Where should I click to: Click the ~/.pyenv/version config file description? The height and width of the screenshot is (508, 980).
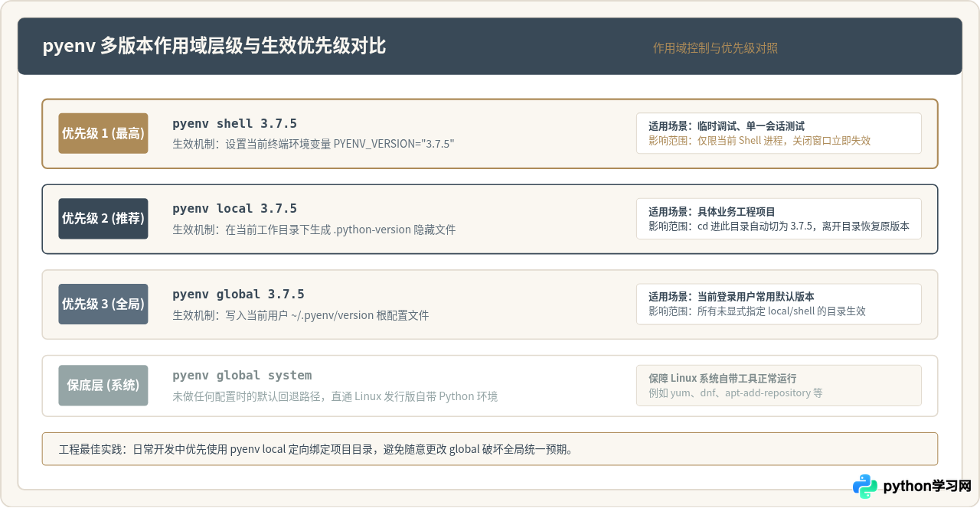pyautogui.click(x=301, y=315)
